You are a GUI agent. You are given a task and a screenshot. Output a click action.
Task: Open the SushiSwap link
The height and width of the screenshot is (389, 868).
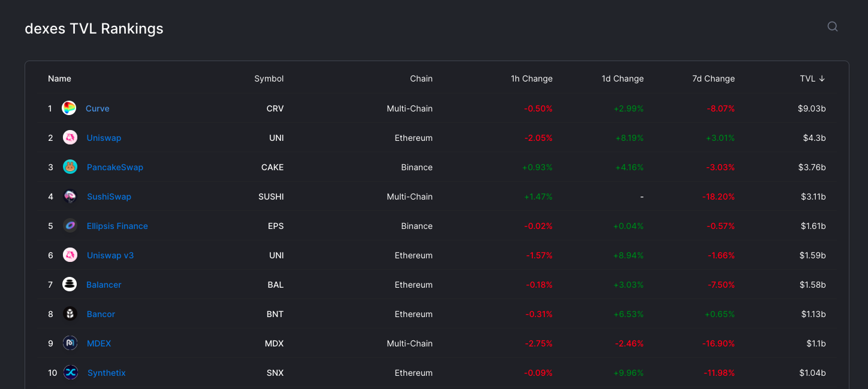click(x=109, y=197)
